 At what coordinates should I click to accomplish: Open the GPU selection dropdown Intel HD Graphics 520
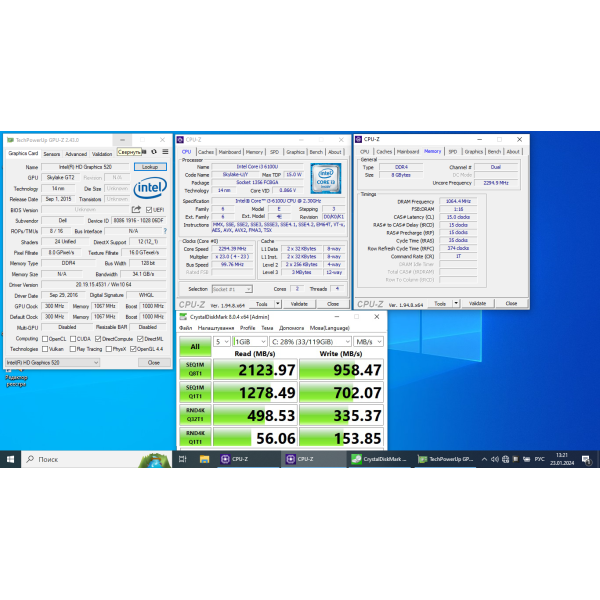52,362
